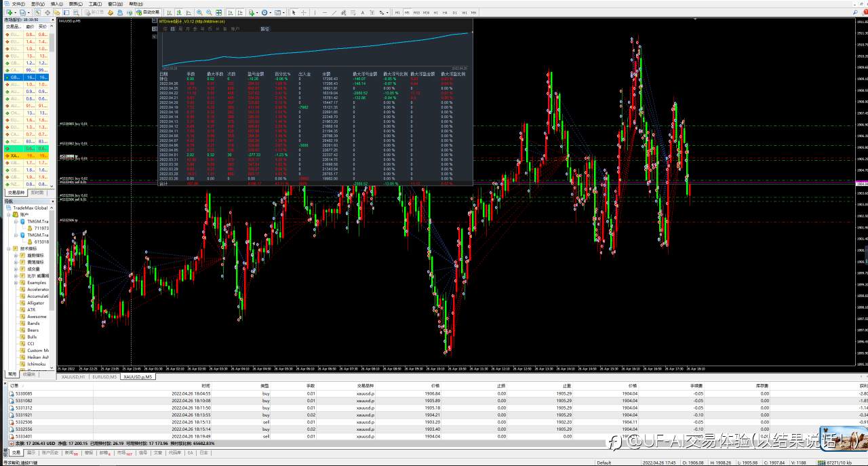Select the text label A tool
The width and height of the screenshot is (868, 466).
(362, 12)
